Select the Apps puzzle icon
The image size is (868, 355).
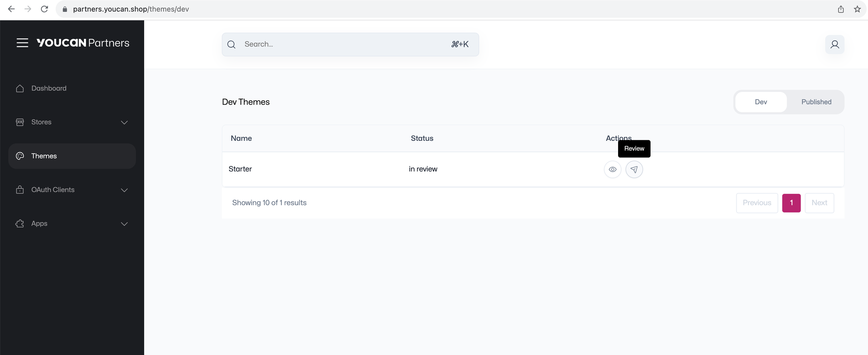click(x=20, y=223)
